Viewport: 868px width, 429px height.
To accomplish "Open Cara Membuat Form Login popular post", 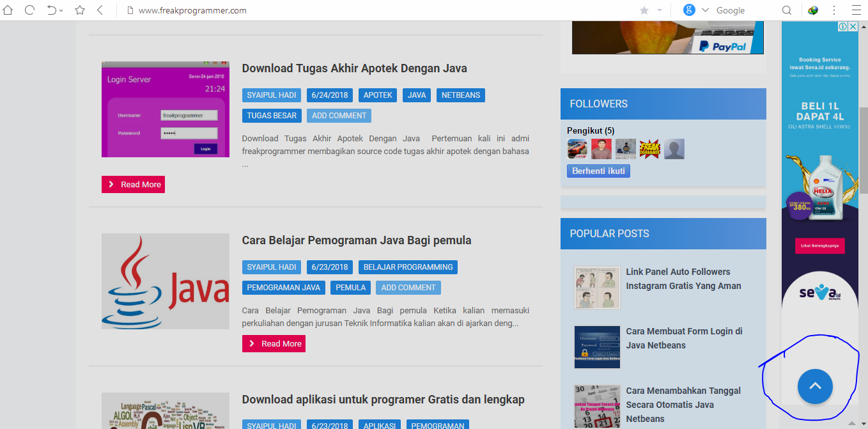I will click(684, 338).
